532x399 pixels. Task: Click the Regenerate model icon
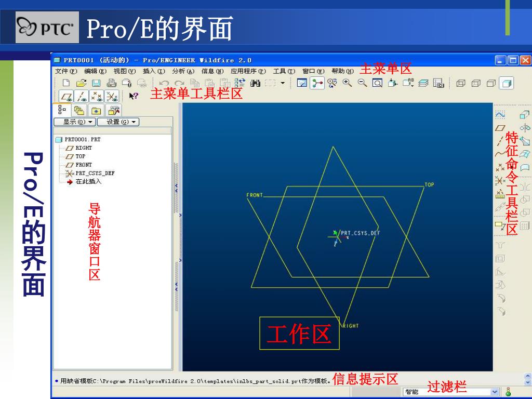tap(240, 83)
